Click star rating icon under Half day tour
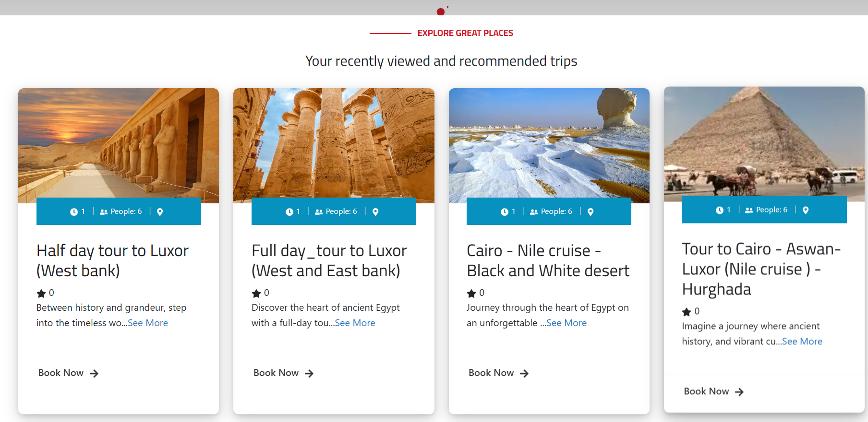 tap(41, 293)
